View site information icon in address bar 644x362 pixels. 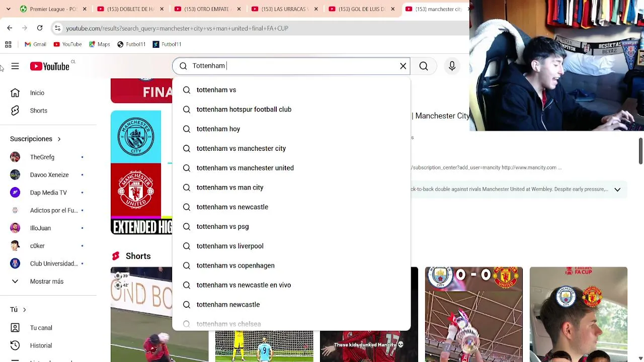(x=57, y=28)
